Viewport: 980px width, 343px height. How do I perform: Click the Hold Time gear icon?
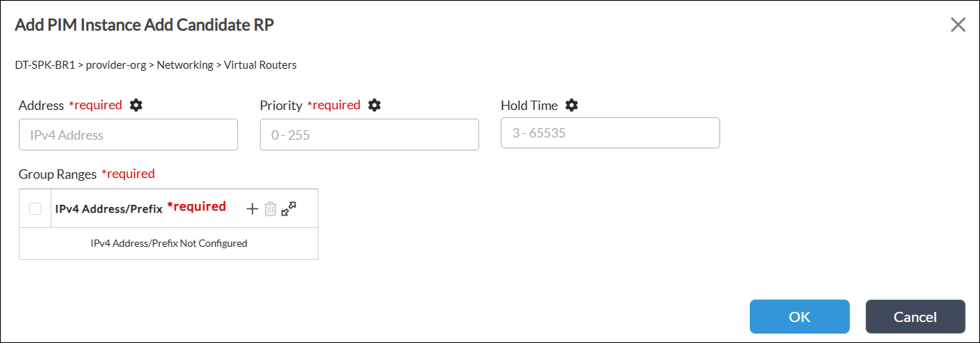[572, 105]
